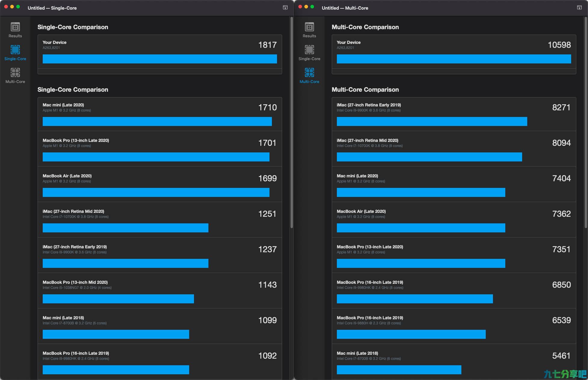Click the 8094 multi-core score
Image resolution: width=588 pixels, height=380 pixels.
click(x=561, y=143)
